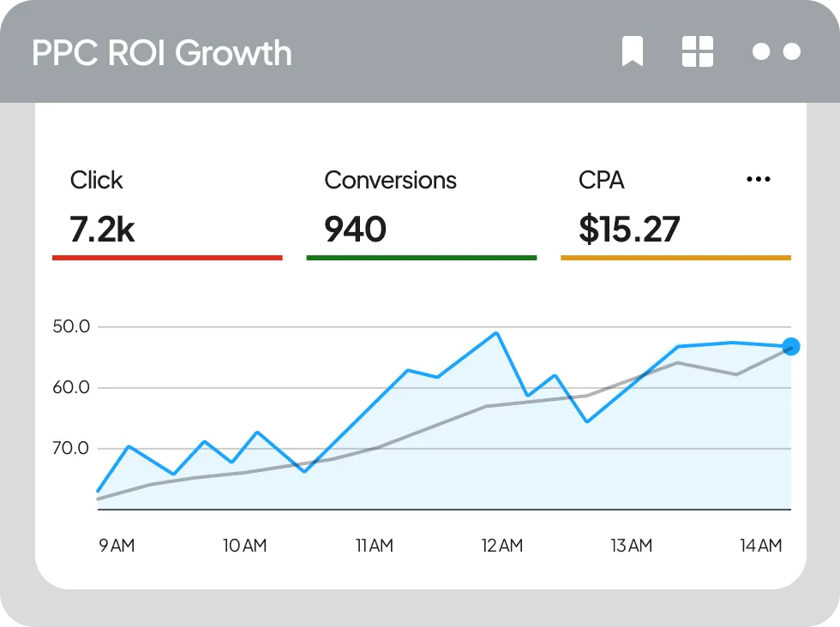The height and width of the screenshot is (627, 840).
Task: Select the 11 AM x-axis label
Action: point(374,546)
